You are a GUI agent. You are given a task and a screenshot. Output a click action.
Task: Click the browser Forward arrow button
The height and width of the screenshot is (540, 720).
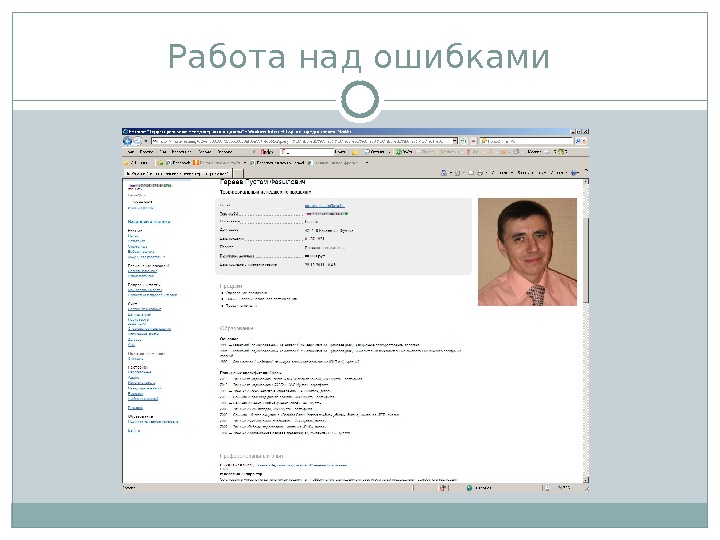[137, 141]
